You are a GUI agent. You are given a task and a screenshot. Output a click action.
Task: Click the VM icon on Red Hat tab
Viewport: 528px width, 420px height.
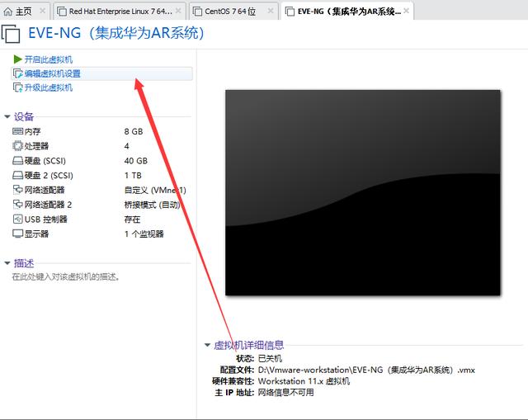coord(62,12)
